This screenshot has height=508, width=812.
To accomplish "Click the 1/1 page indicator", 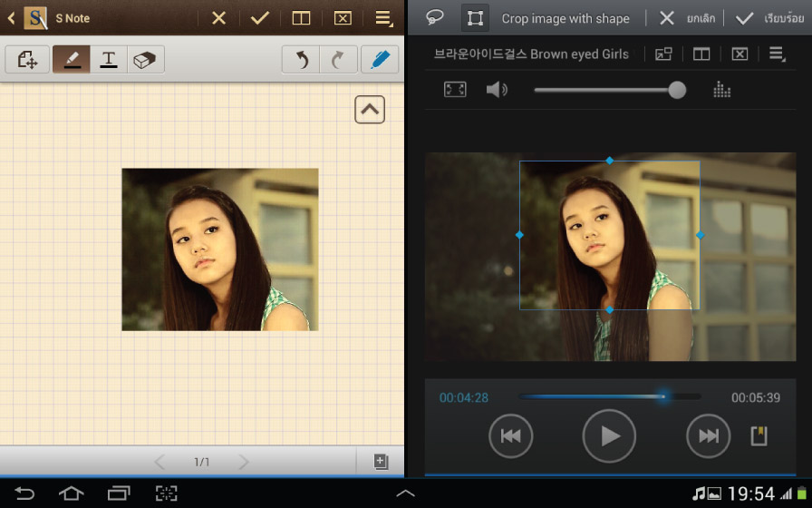I will 201,462.
